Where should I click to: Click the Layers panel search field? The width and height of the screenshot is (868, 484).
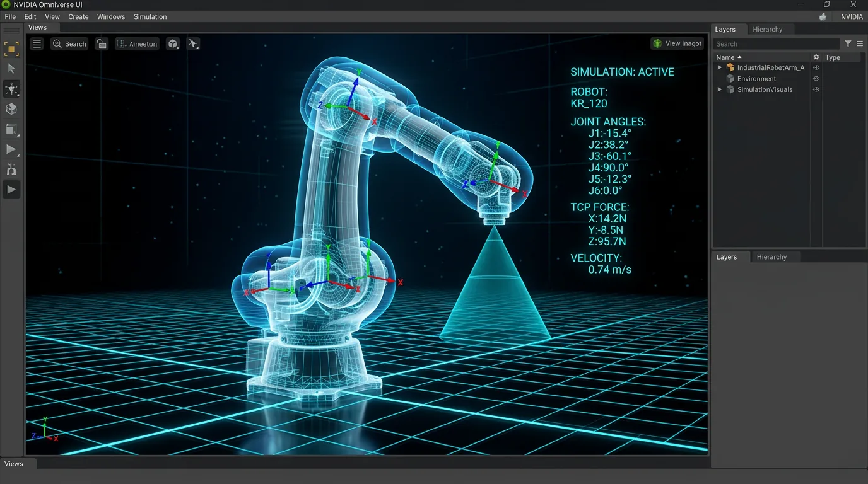(x=776, y=44)
